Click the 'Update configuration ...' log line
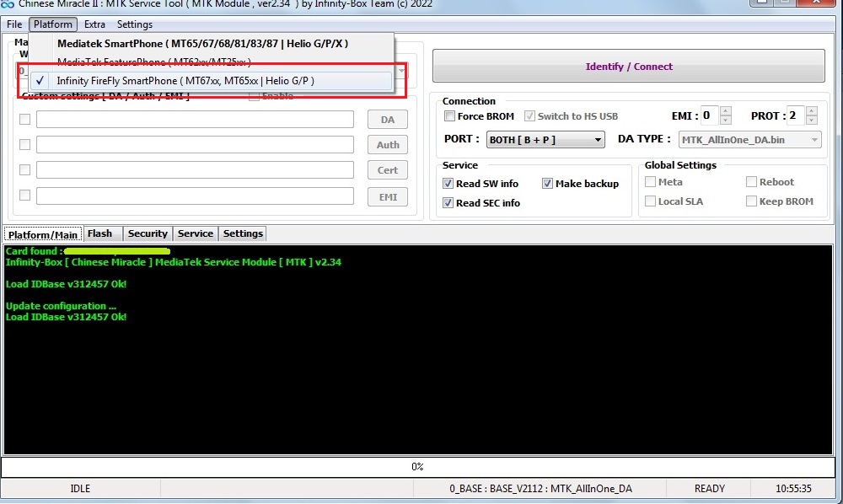 61,306
